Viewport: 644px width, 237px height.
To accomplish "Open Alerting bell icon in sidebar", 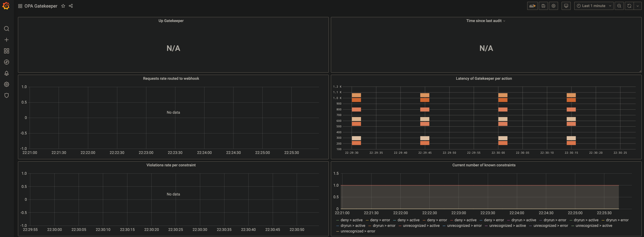I will coord(7,73).
